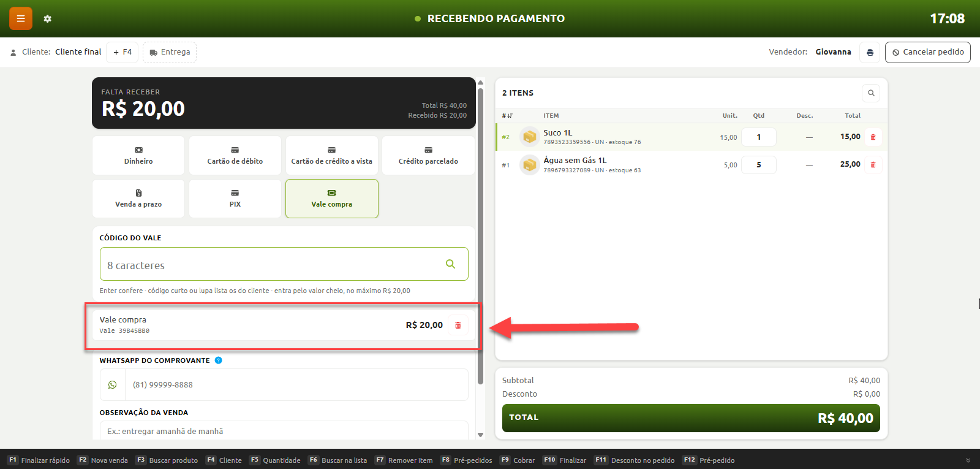Apply F11 Desconto no pedido shortcut

[635, 460]
